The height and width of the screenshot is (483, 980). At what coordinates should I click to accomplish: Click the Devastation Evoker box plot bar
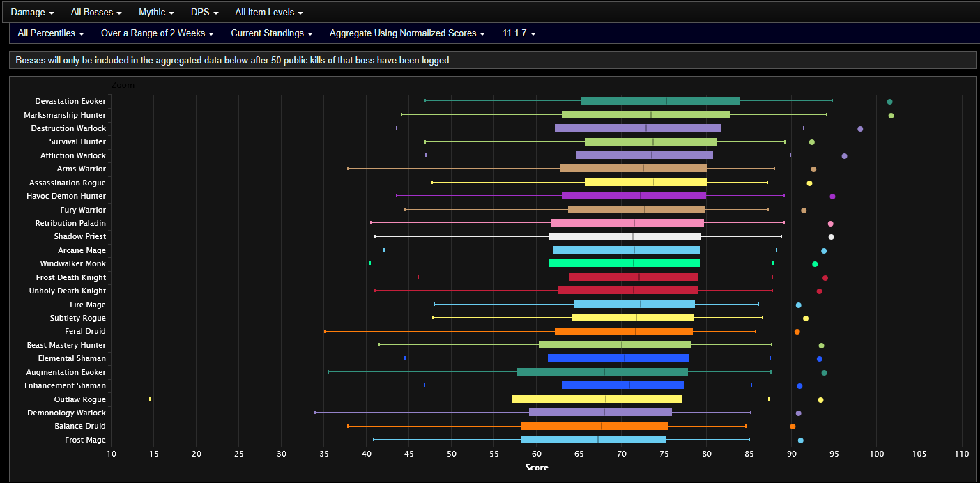click(660, 101)
